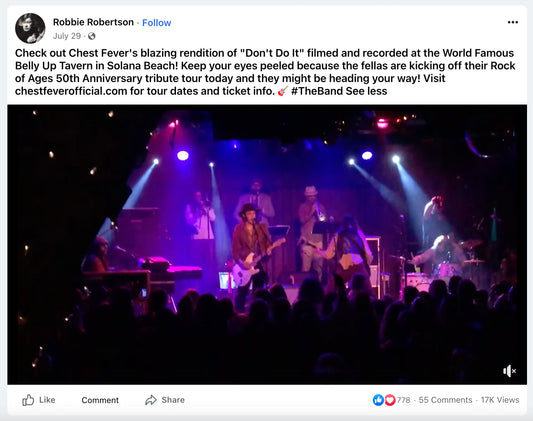Follow Robbie Robertson
Viewport: 533px width, 421px height.
156,23
